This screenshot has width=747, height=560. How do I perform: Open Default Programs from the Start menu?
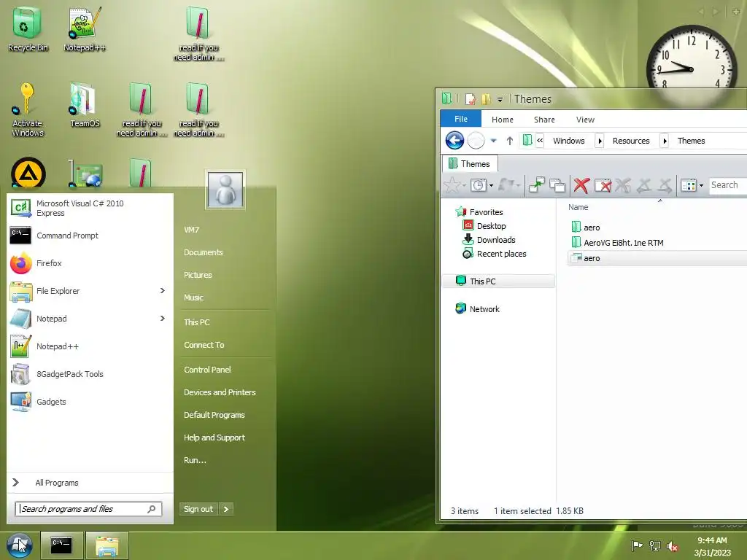coord(214,415)
